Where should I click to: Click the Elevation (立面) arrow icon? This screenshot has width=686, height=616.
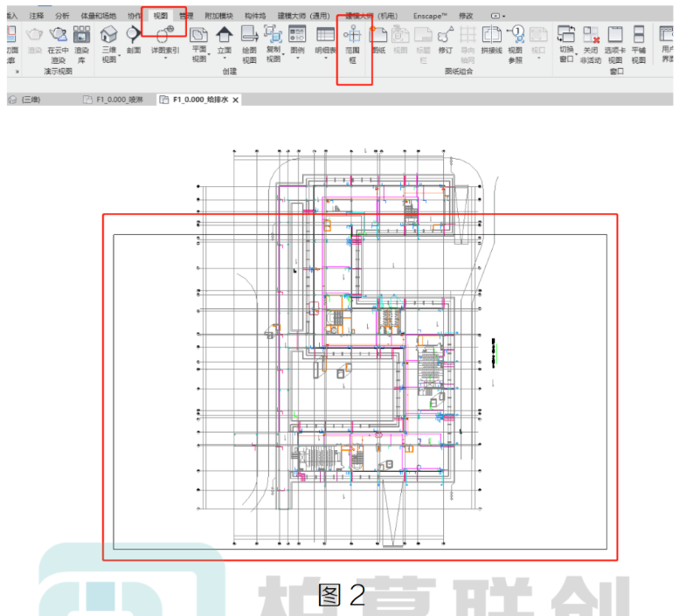(x=225, y=34)
